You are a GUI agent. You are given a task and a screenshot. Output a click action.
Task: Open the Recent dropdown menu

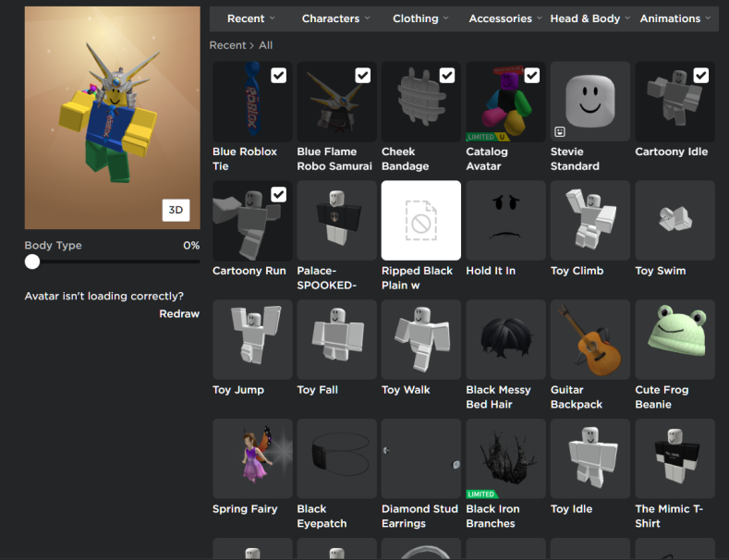[x=251, y=18]
